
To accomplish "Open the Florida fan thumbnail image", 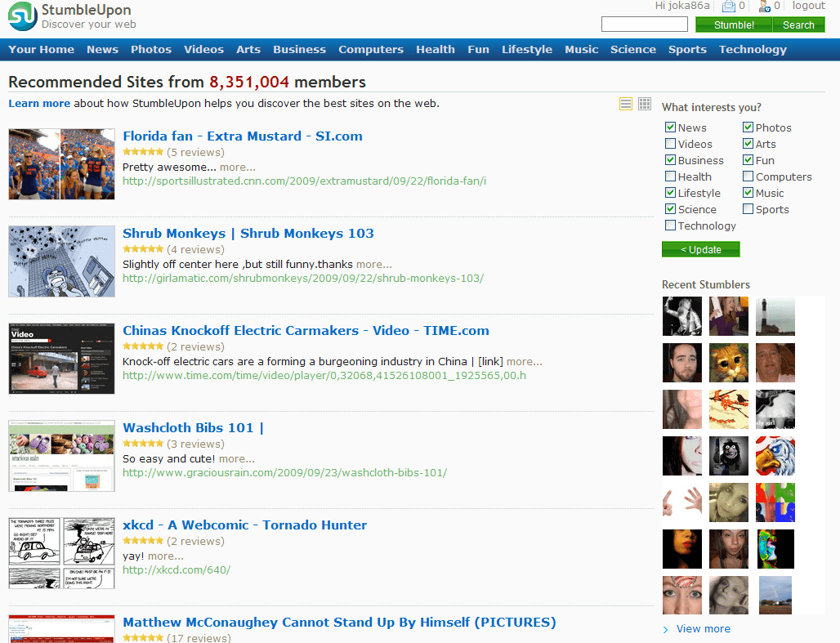I will point(61,164).
